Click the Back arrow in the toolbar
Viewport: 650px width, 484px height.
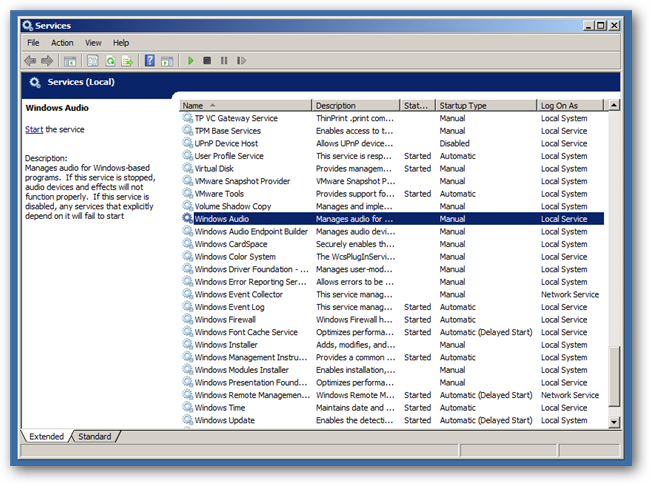[x=31, y=61]
